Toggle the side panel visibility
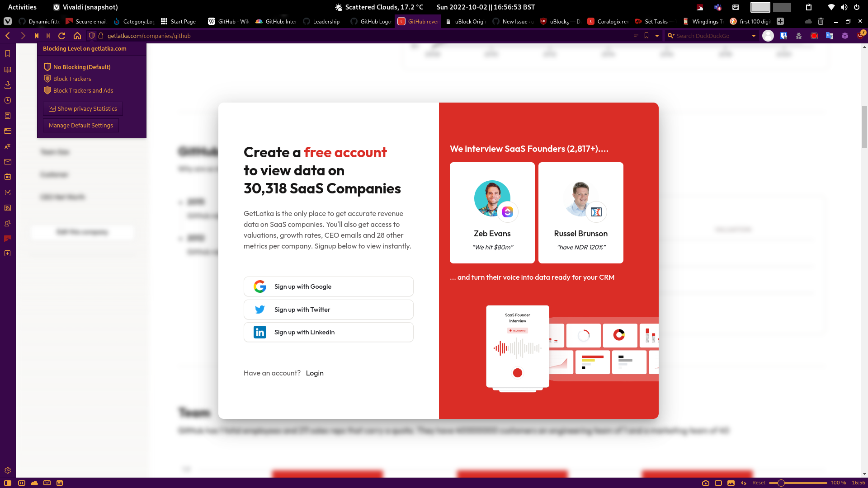 click(8, 483)
